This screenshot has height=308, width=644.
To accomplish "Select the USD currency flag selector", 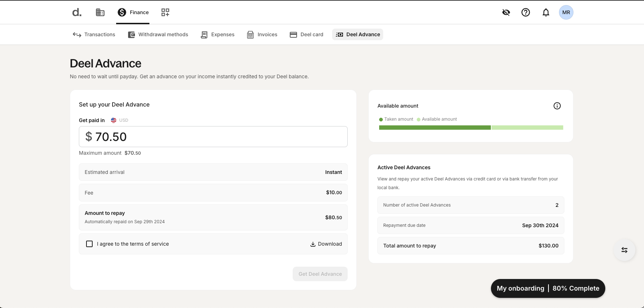I will click(119, 120).
